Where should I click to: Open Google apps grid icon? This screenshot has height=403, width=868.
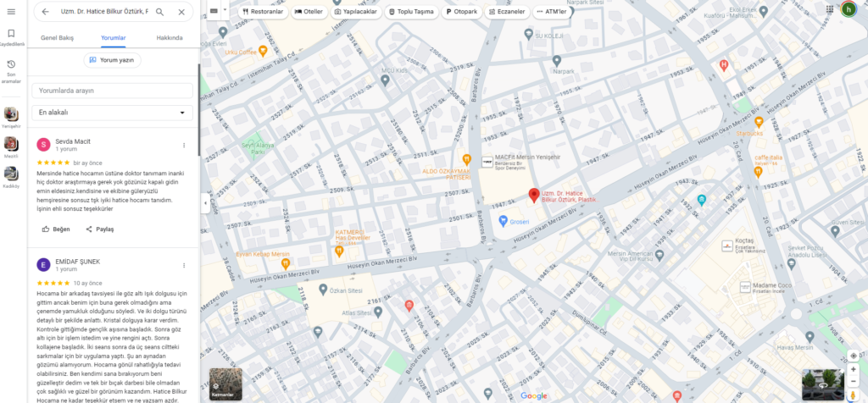coord(830,8)
